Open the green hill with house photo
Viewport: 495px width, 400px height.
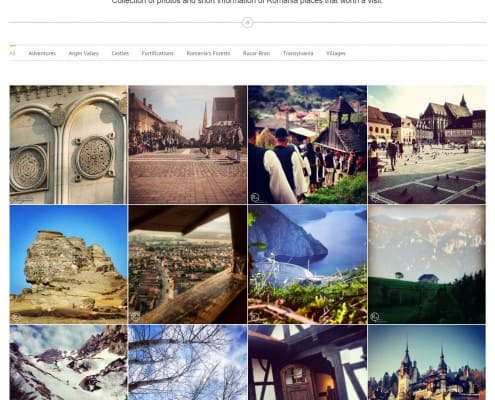coord(427,264)
